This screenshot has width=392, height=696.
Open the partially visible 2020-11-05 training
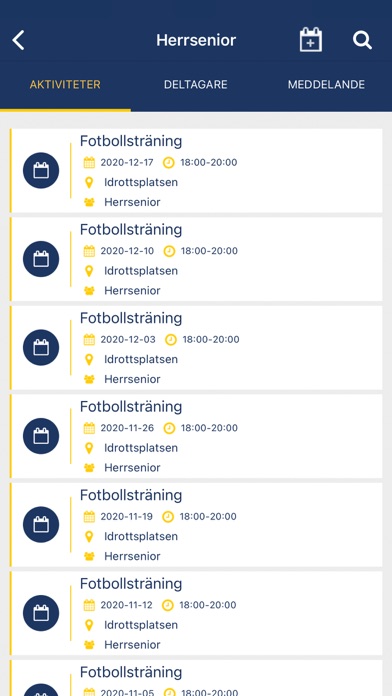[196, 678]
